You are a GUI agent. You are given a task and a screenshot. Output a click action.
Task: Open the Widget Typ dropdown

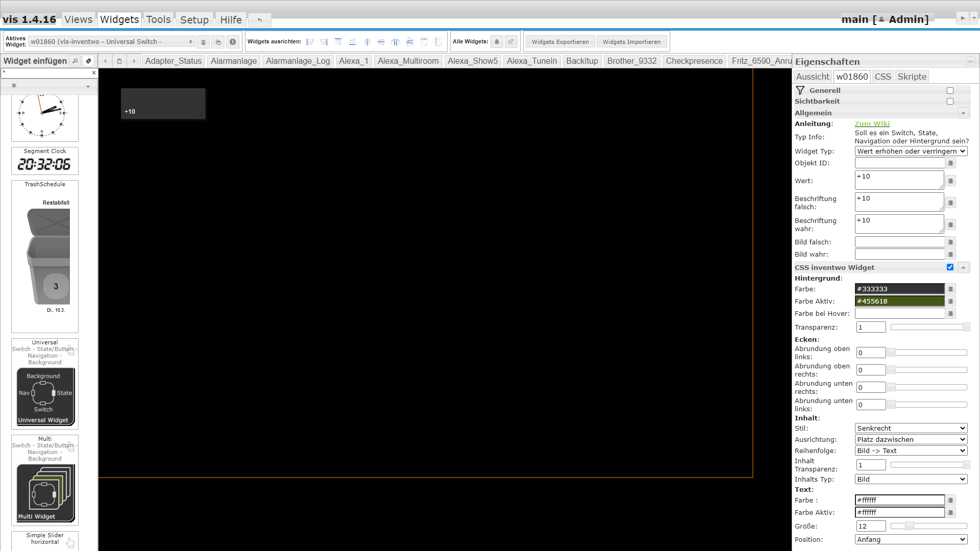click(x=911, y=151)
